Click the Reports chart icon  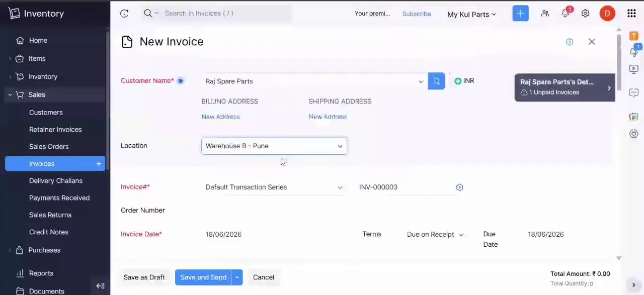pos(20,273)
